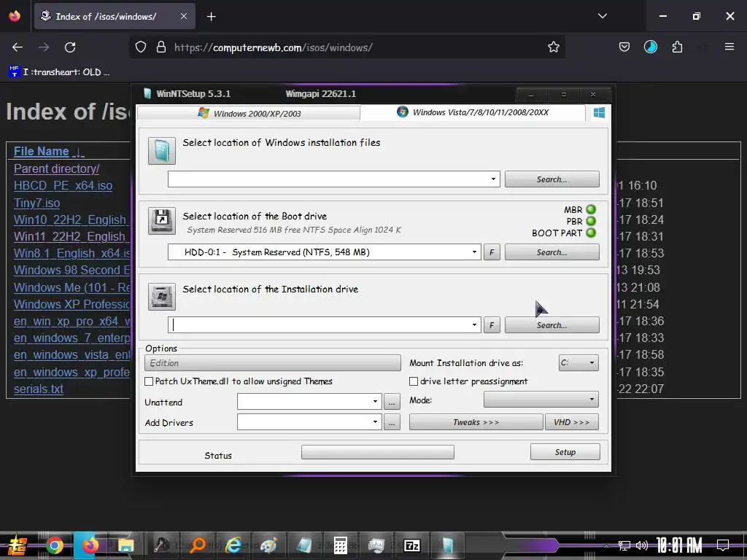Click the Setup button

pyautogui.click(x=565, y=452)
